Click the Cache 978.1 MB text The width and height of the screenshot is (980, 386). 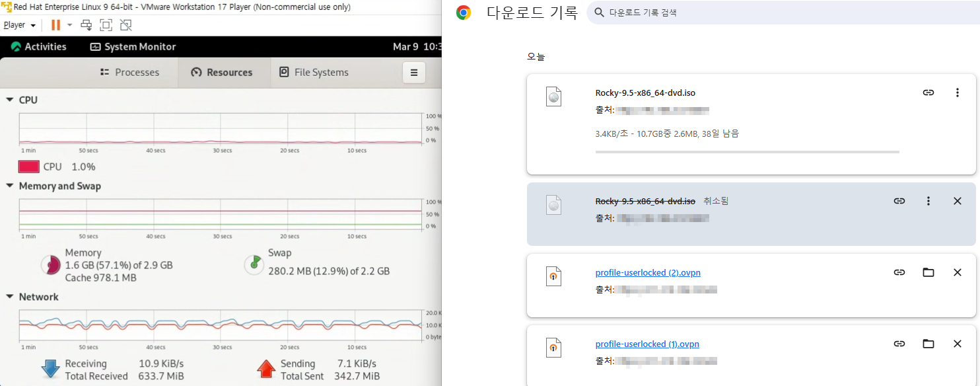(x=100, y=278)
